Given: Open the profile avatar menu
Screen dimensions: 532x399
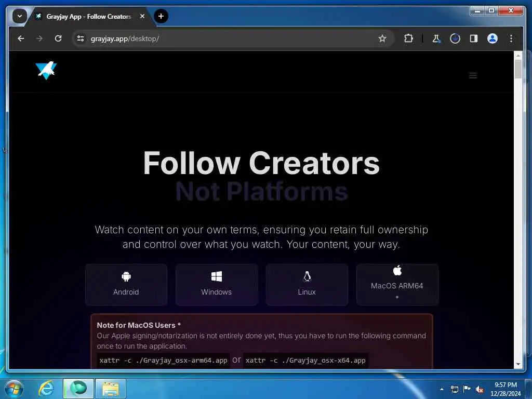Looking at the screenshot, I should click(493, 38).
